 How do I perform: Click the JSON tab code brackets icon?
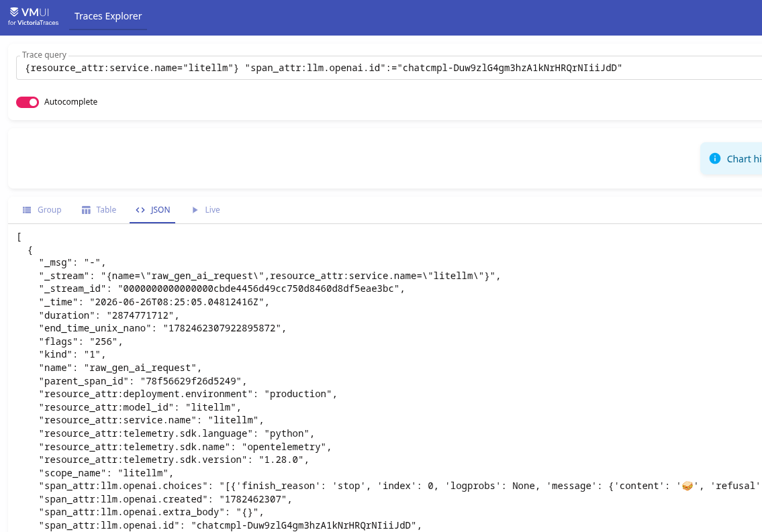coord(140,210)
